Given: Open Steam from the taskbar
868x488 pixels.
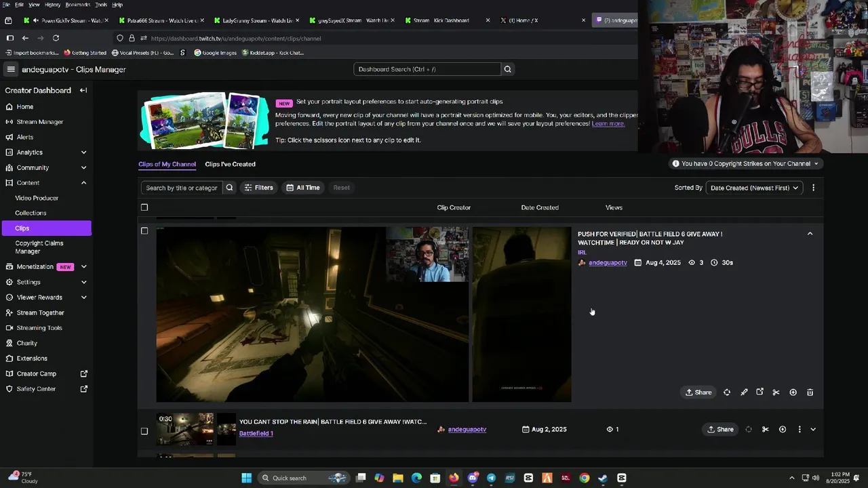Looking at the screenshot, I should click(x=603, y=478).
